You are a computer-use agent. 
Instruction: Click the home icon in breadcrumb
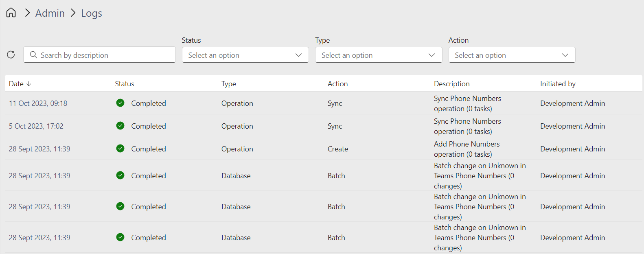point(11,13)
